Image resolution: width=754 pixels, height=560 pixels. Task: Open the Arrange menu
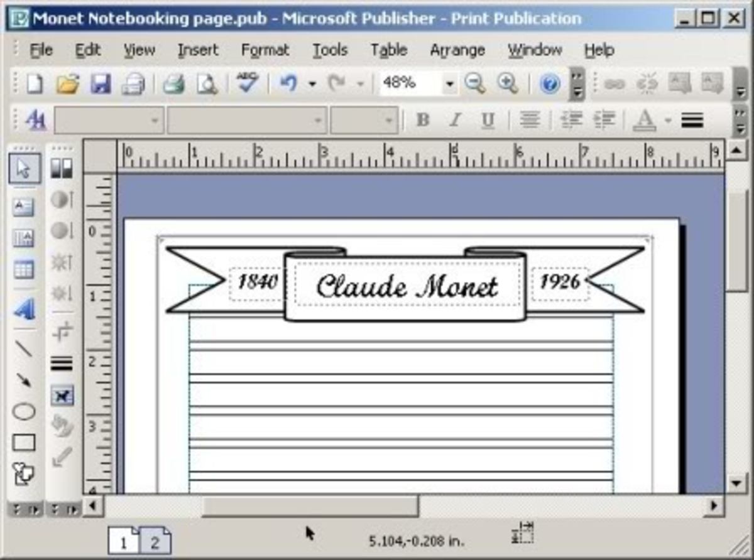457,50
